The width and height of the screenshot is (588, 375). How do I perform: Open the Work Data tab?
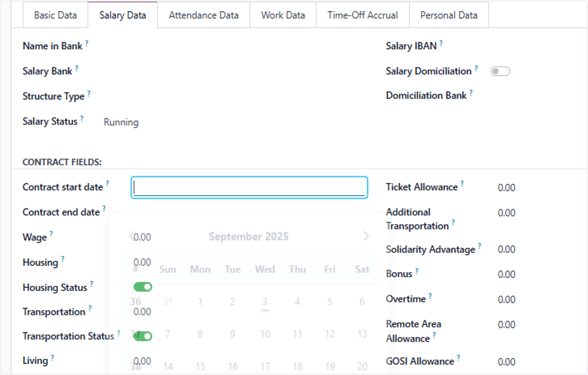pos(283,15)
